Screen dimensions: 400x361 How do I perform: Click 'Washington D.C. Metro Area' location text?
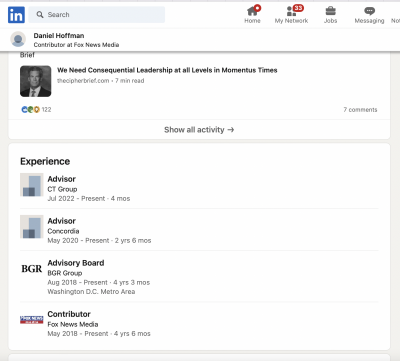click(91, 292)
